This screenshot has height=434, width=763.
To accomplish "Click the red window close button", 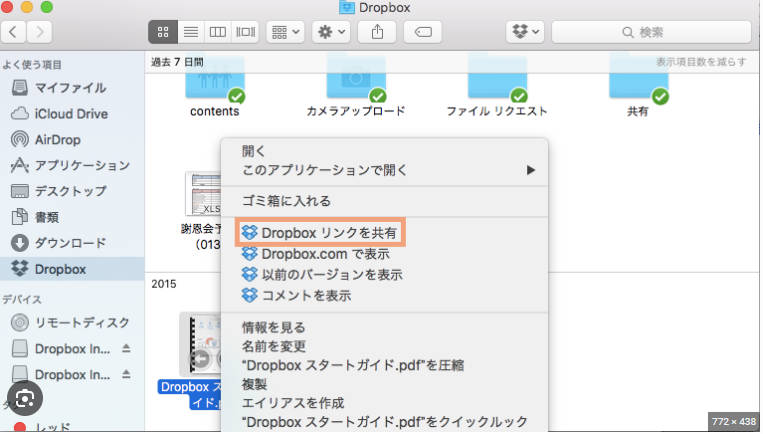I will 6,6.
